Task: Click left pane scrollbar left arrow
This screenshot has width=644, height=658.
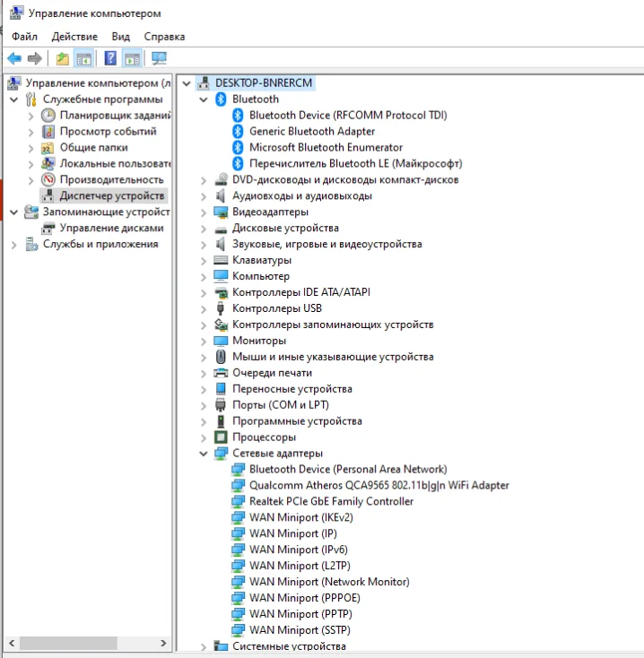Action: [12, 643]
